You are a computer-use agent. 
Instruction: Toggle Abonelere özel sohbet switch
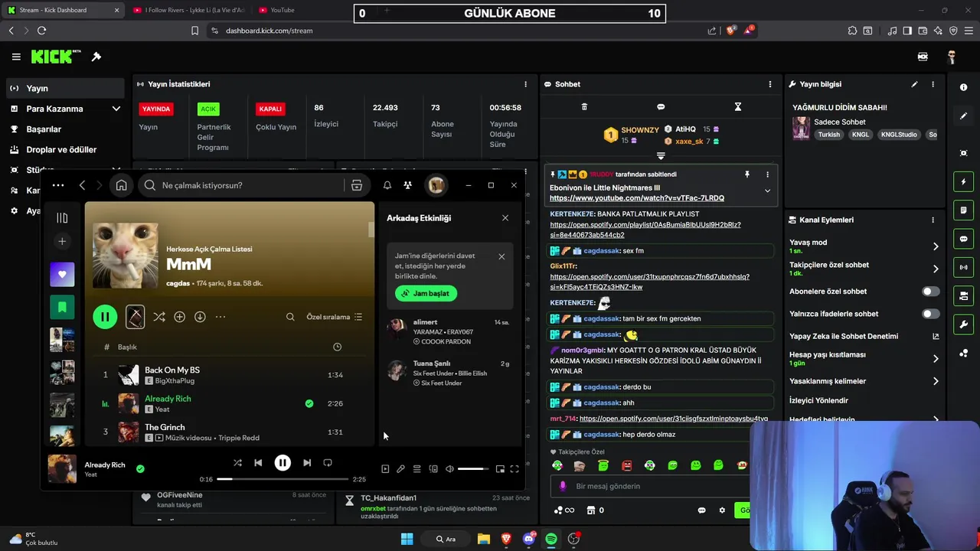point(930,292)
